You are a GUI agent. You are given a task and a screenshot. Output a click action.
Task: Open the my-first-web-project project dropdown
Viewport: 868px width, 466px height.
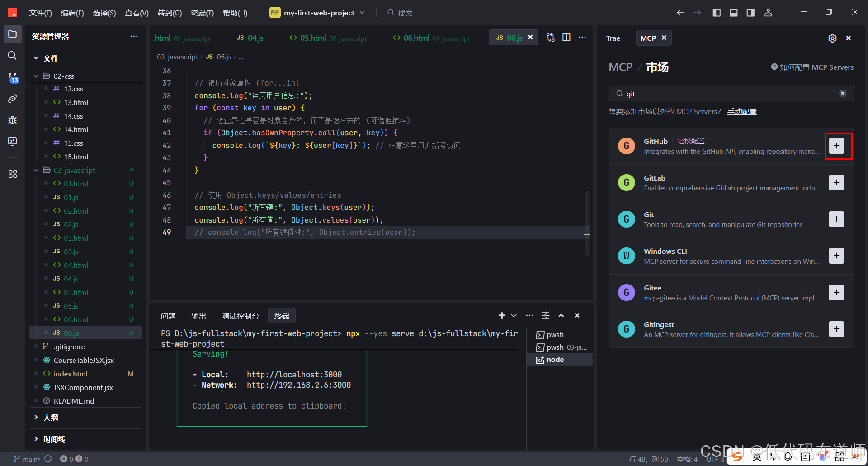317,13
